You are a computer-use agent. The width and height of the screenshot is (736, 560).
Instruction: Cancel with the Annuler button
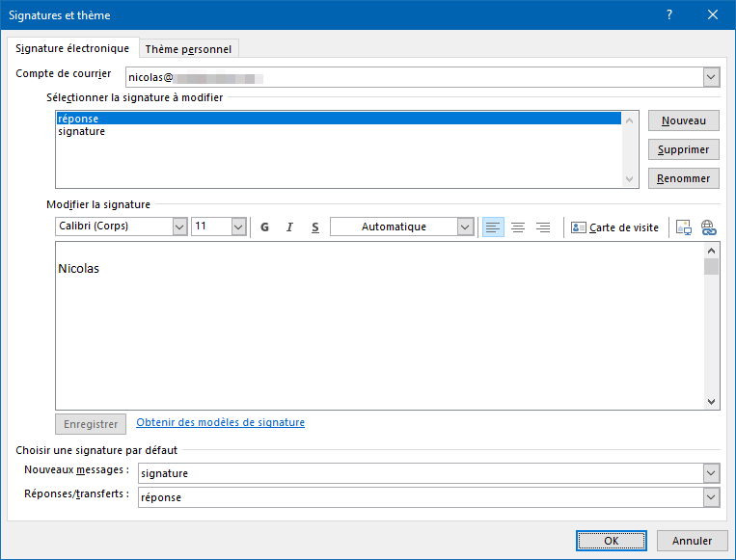[692, 541]
